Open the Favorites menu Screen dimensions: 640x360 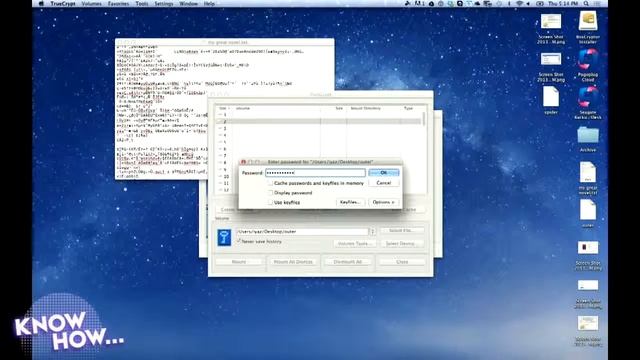click(118, 3)
